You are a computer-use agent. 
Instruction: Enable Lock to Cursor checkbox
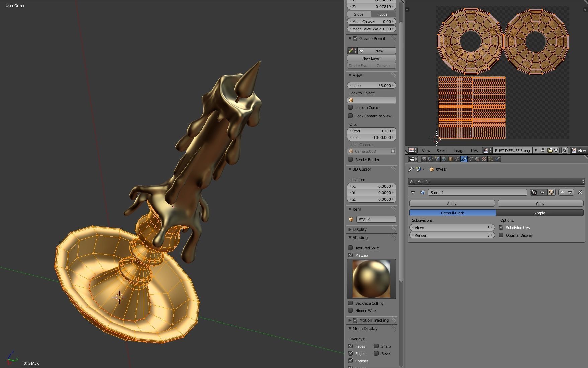[x=350, y=107]
